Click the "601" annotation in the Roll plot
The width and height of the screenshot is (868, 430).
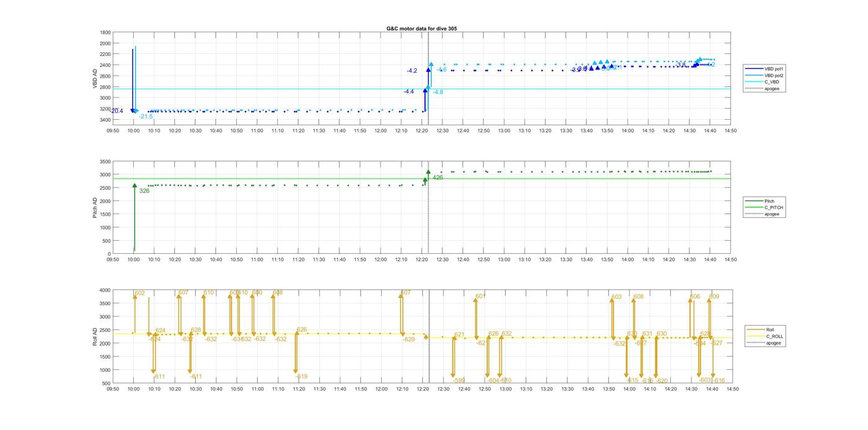(480, 297)
